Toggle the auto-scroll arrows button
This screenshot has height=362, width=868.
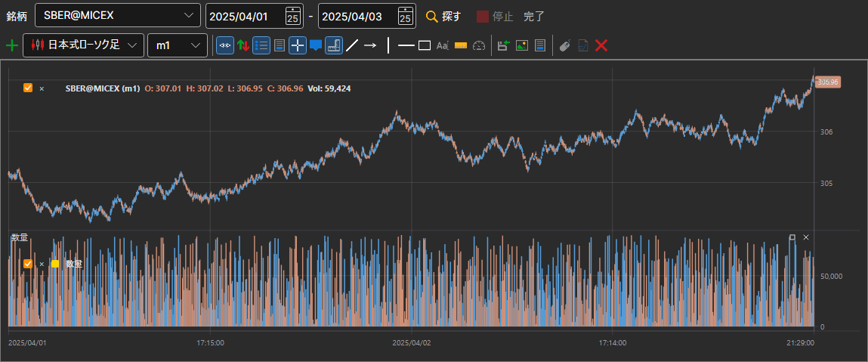tap(225, 45)
